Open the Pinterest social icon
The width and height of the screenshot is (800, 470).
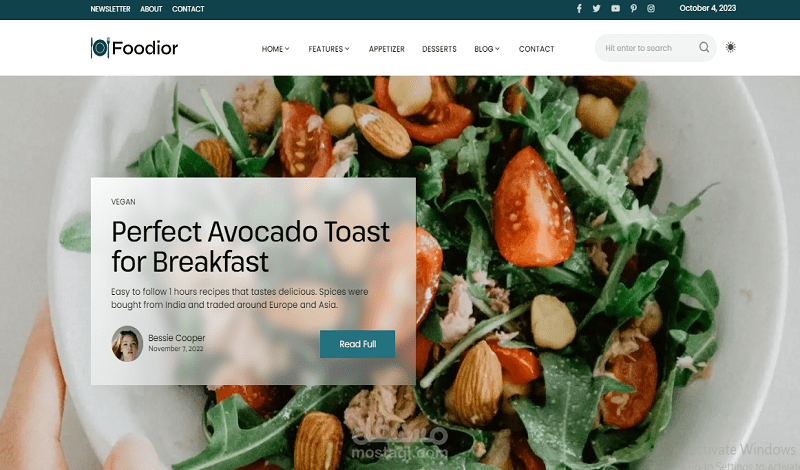[633, 9]
